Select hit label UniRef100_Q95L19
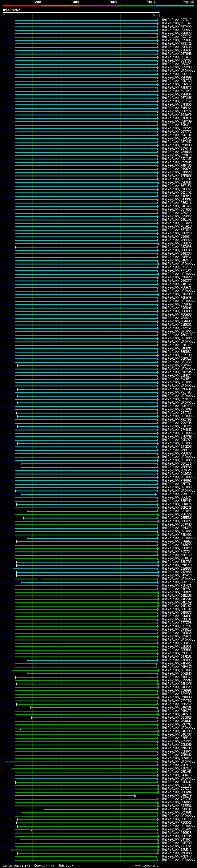The image size is (197, 868). 176,494
